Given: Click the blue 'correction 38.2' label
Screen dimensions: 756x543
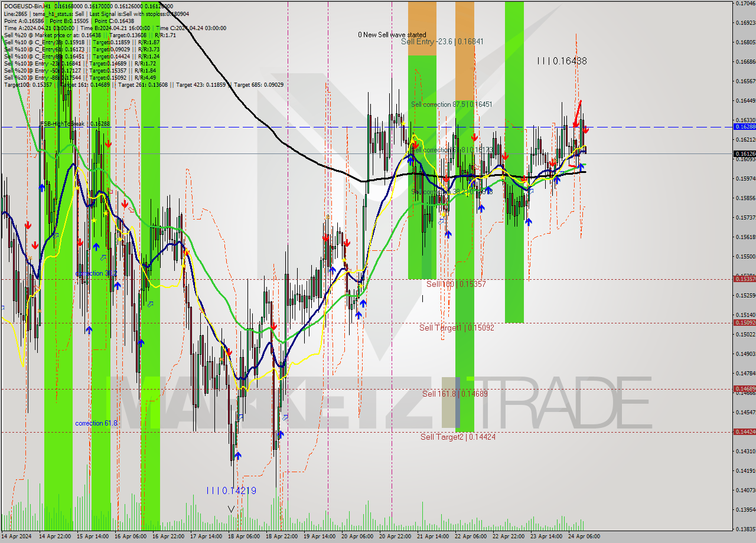Looking at the screenshot, I should click(x=96, y=274).
